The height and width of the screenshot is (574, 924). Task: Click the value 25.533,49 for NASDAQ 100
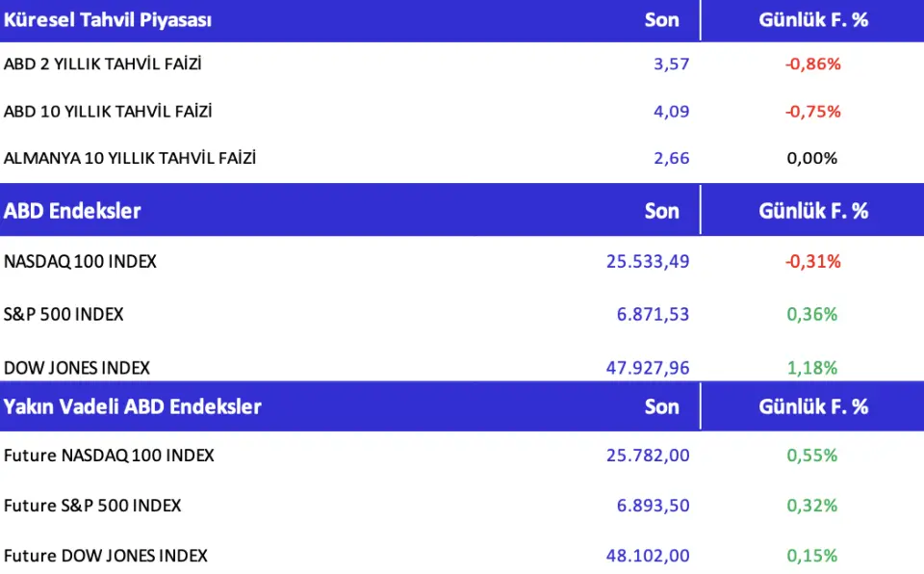coord(648,261)
